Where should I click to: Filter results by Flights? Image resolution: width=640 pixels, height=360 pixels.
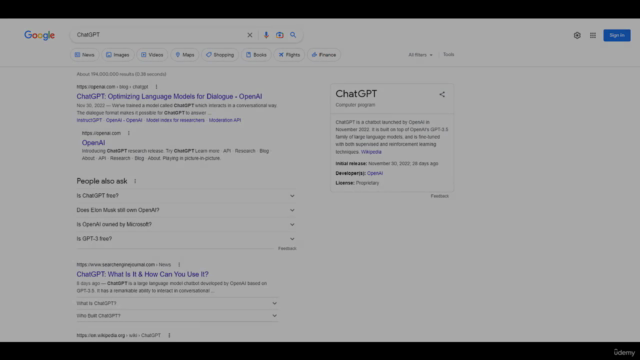pos(289,55)
